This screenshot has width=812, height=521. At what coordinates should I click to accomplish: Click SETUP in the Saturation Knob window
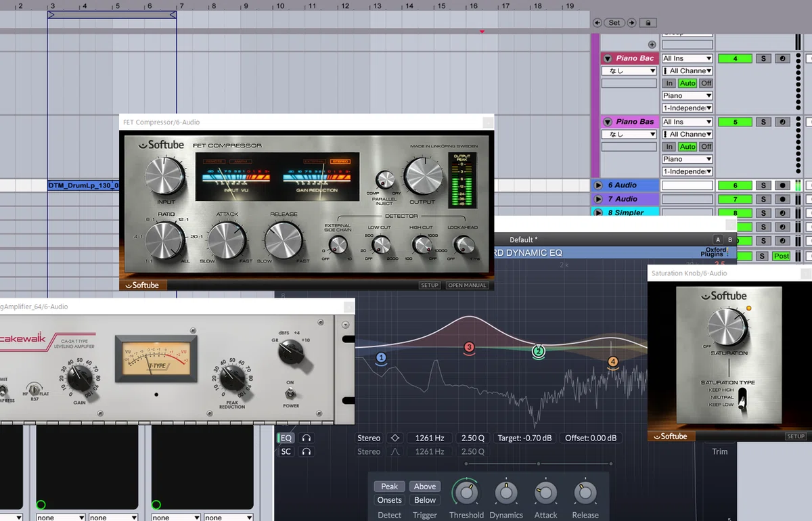tap(796, 436)
